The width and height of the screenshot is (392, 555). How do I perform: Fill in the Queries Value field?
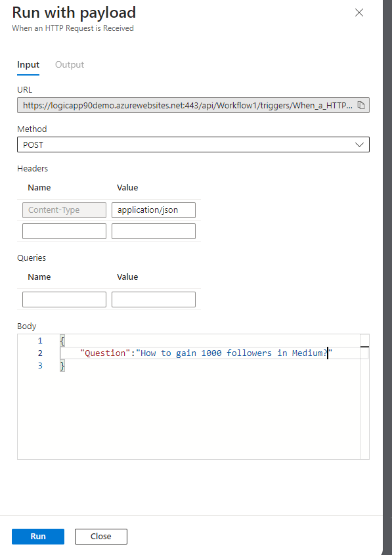[x=154, y=300]
